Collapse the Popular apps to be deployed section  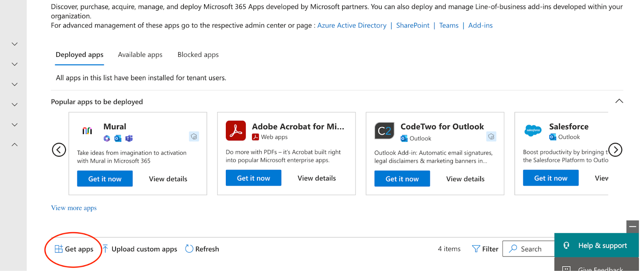[x=619, y=101]
